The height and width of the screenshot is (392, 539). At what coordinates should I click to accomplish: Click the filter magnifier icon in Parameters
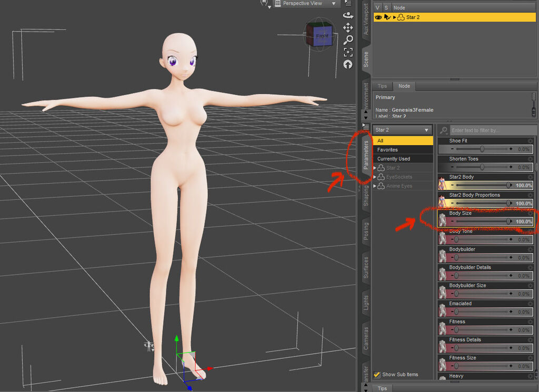click(443, 130)
